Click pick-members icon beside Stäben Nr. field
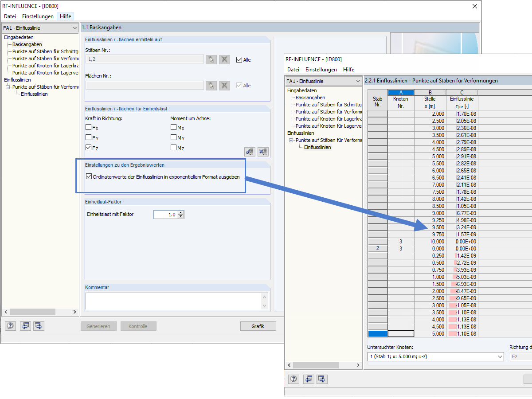 point(211,59)
